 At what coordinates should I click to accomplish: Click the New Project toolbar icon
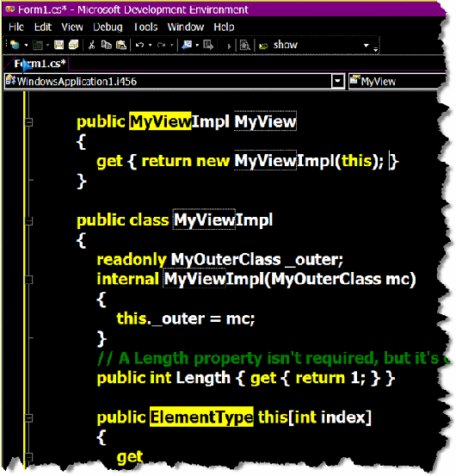click(x=15, y=46)
